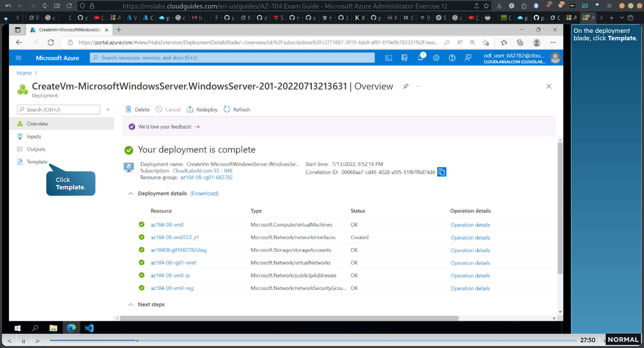Click the Redeploy toolbar button
The height and width of the screenshot is (348, 644).
(202, 109)
